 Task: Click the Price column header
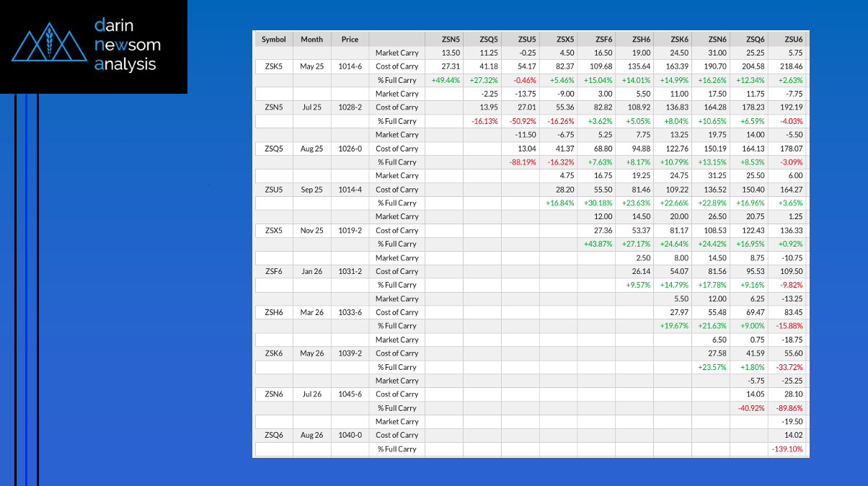tap(350, 39)
